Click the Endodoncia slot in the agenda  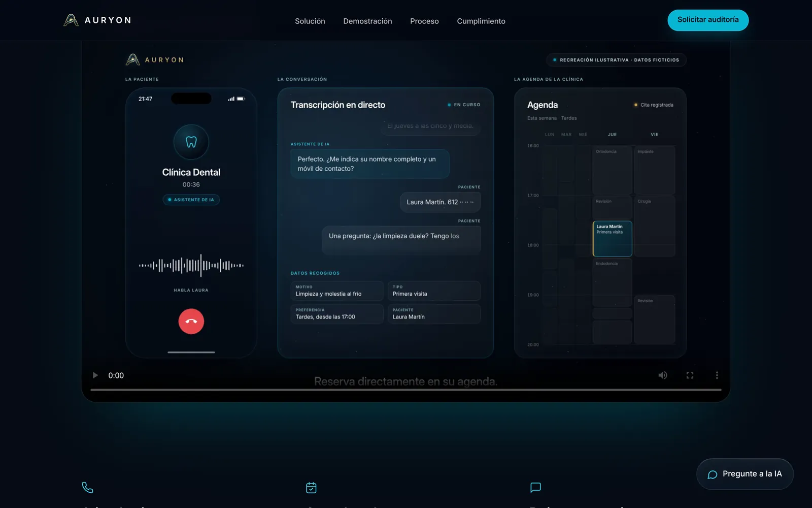pos(612,282)
